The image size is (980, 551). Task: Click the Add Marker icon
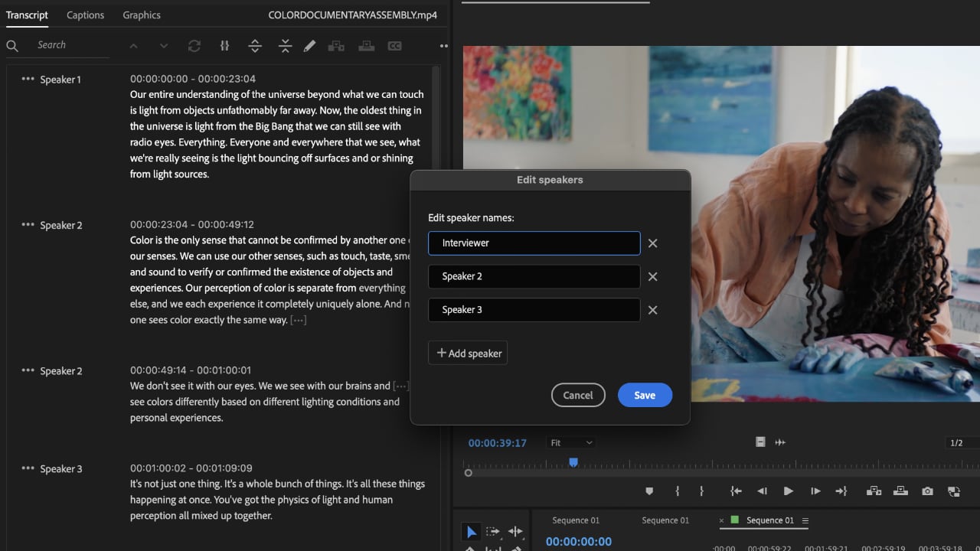click(649, 491)
